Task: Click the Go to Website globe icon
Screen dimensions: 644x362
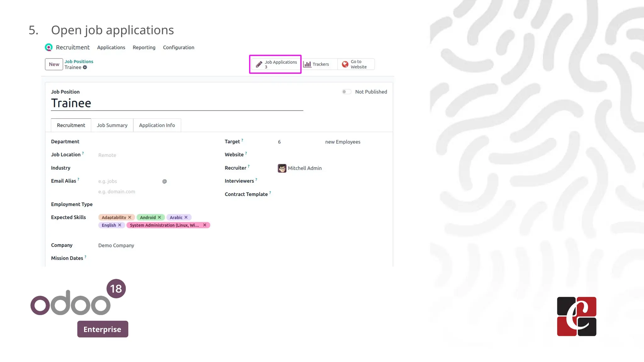Action: (x=345, y=64)
